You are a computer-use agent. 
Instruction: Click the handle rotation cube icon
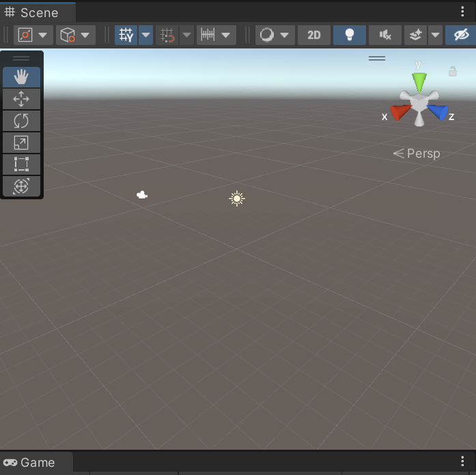click(68, 35)
